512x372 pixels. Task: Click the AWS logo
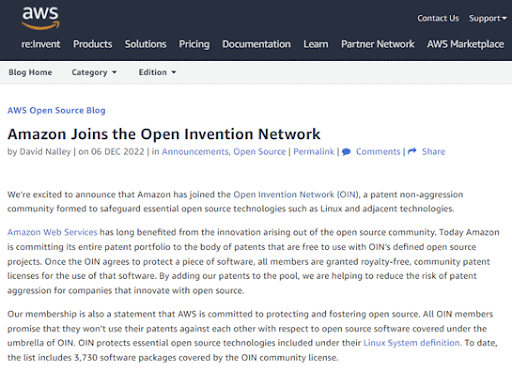coord(40,18)
